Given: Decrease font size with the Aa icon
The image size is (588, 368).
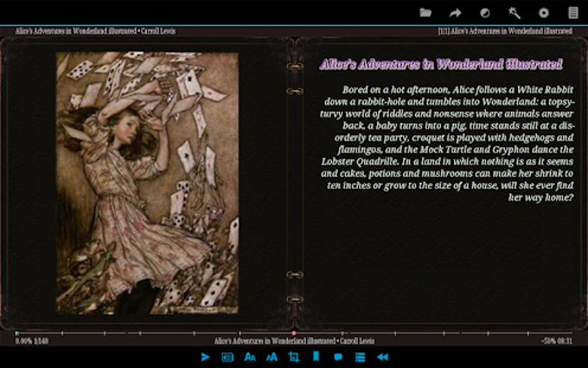Looking at the screenshot, I should tap(250, 357).
